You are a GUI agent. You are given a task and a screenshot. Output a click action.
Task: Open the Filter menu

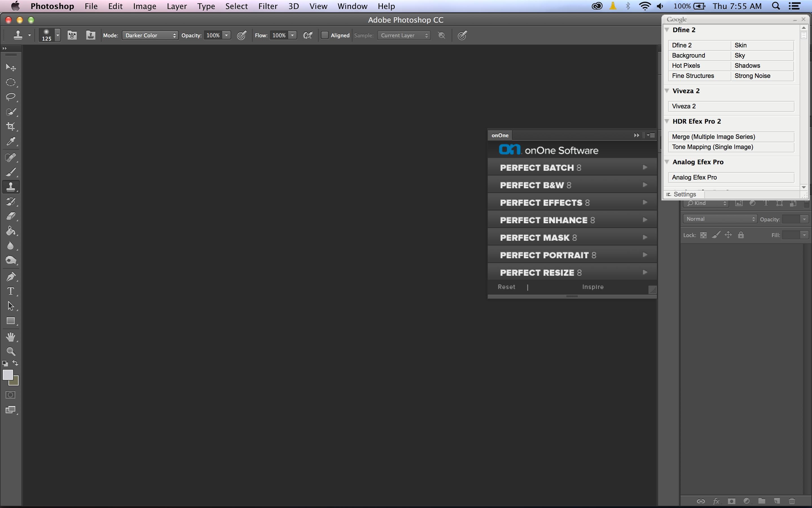pos(267,6)
